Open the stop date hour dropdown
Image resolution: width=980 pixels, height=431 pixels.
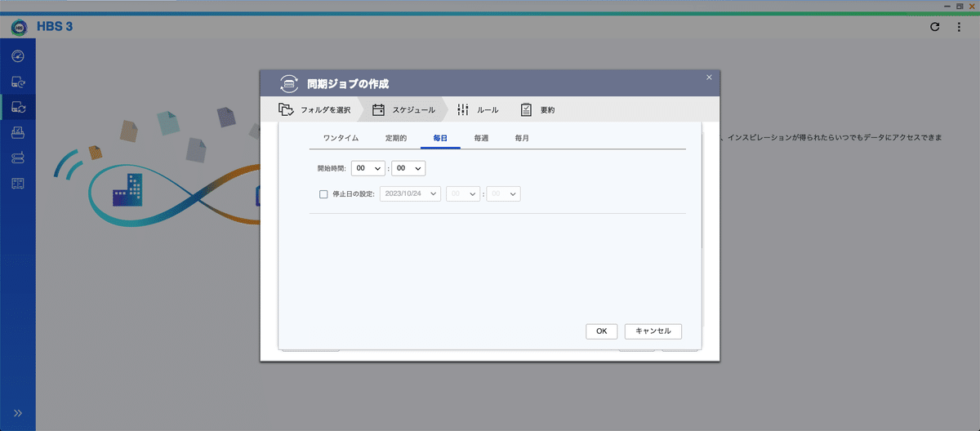pyautogui.click(x=463, y=194)
